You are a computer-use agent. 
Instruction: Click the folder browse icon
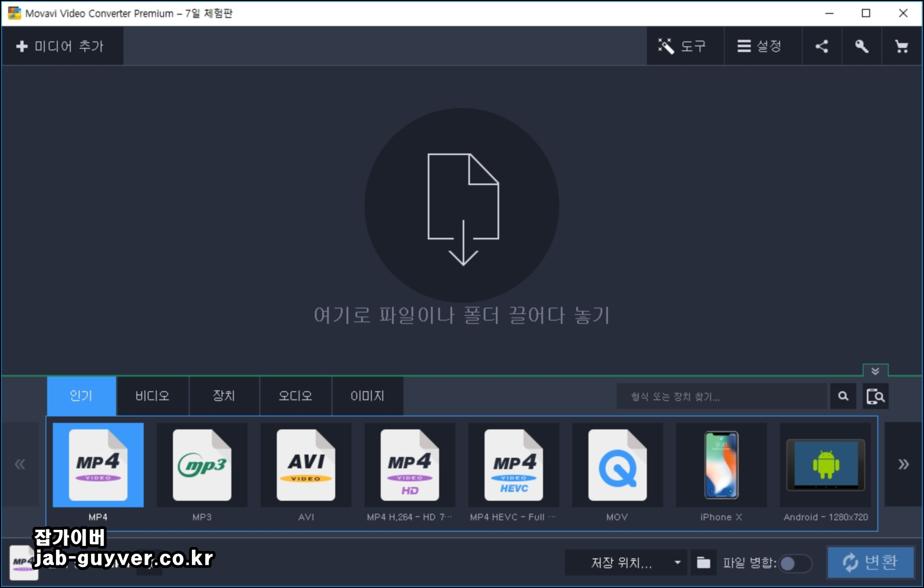(x=703, y=563)
